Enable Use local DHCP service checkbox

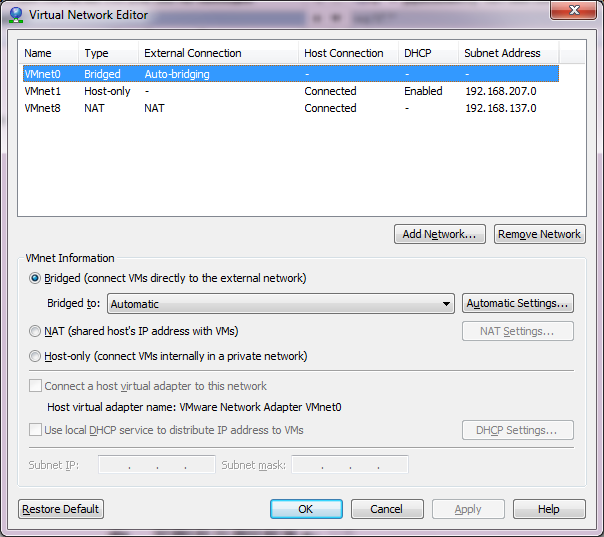[x=35, y=430]
